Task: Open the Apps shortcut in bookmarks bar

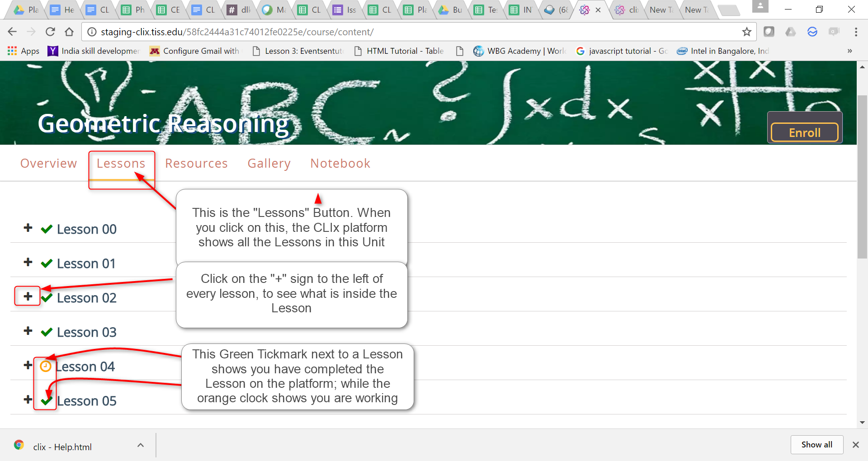Action: [24, 51]
